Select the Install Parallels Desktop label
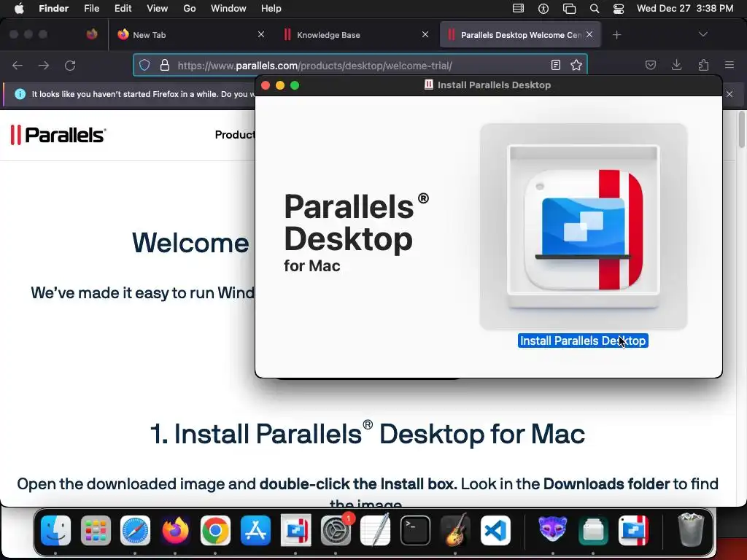 [x=583, y=341]
